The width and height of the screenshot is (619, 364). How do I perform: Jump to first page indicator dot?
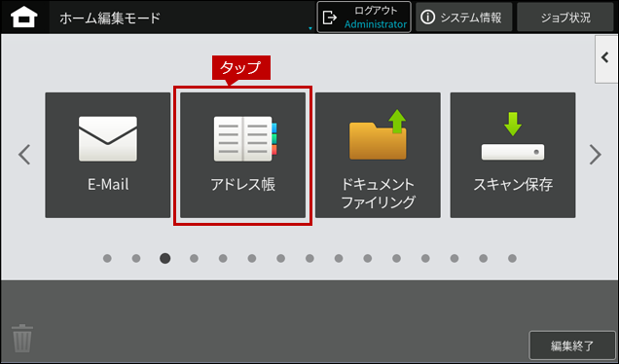coord(107,258)
